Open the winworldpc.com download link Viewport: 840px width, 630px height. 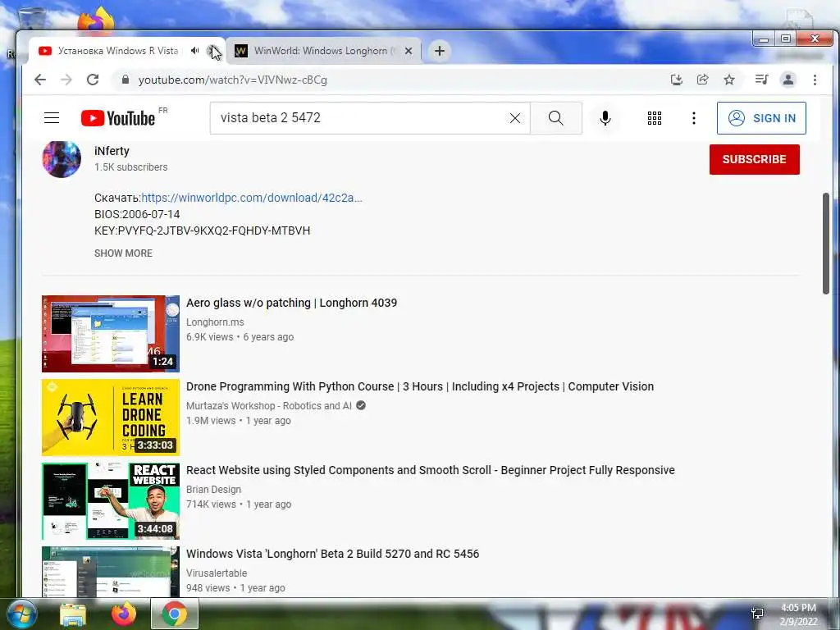pyautogui.click(x=252, y=198)
